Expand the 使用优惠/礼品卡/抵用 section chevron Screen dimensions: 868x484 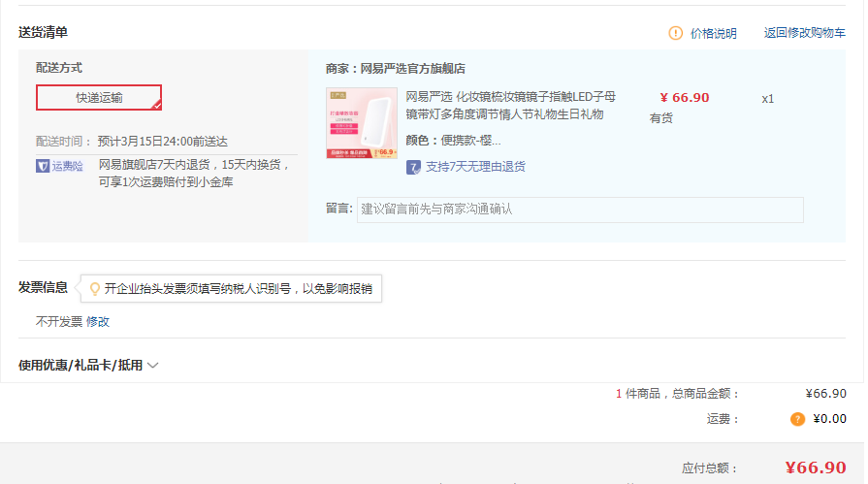(153, 366)
